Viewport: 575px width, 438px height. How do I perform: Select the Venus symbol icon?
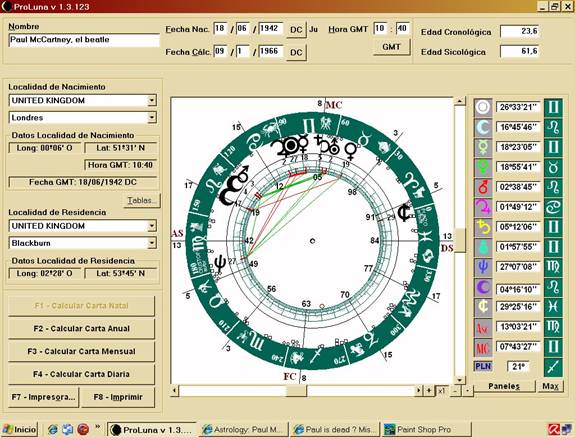pyautogui.click(x=483, y=167)
